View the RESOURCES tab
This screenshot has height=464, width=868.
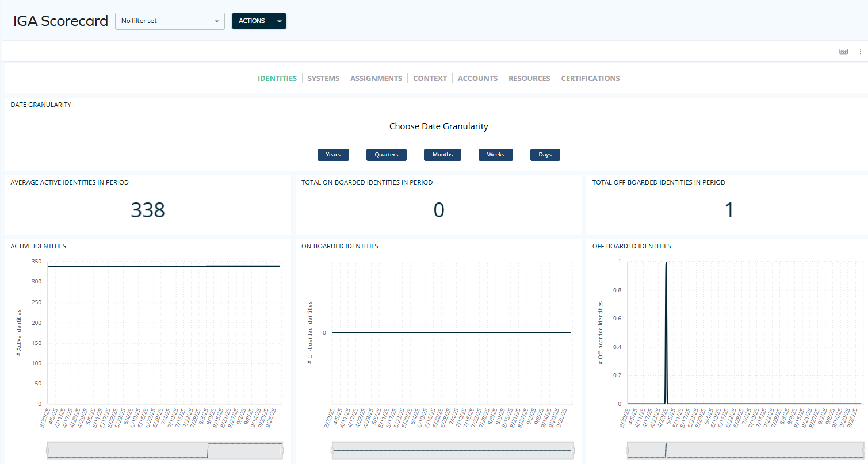click(529, 78)
